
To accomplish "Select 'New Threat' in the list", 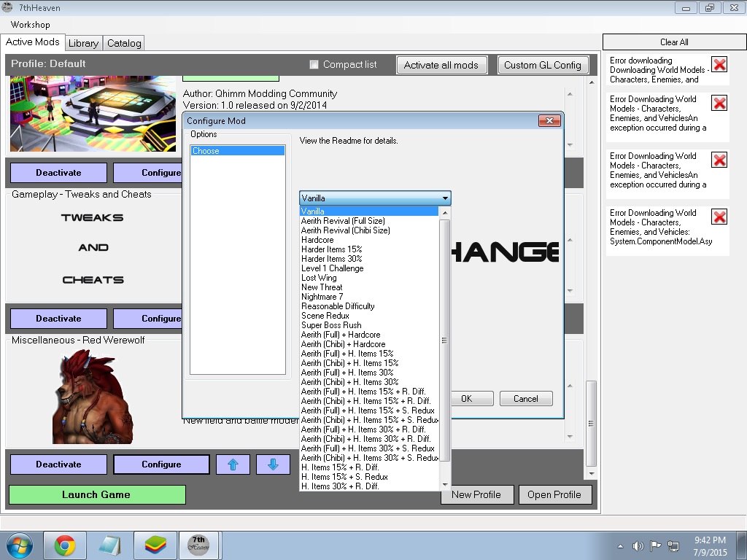I will 369,287.
